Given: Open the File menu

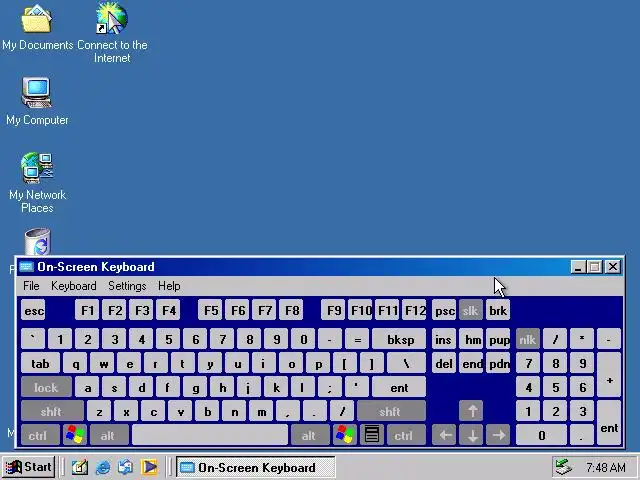Looking at the screenshot, I should point(31,286).
